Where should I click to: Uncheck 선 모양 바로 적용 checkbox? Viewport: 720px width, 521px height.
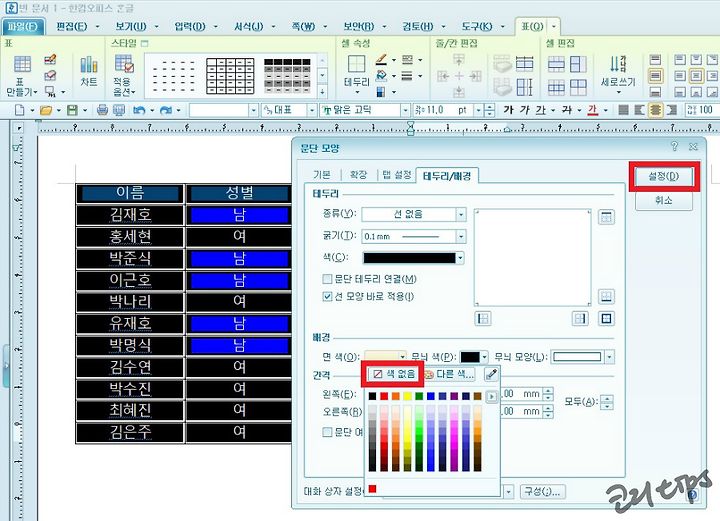click(327, 297)
